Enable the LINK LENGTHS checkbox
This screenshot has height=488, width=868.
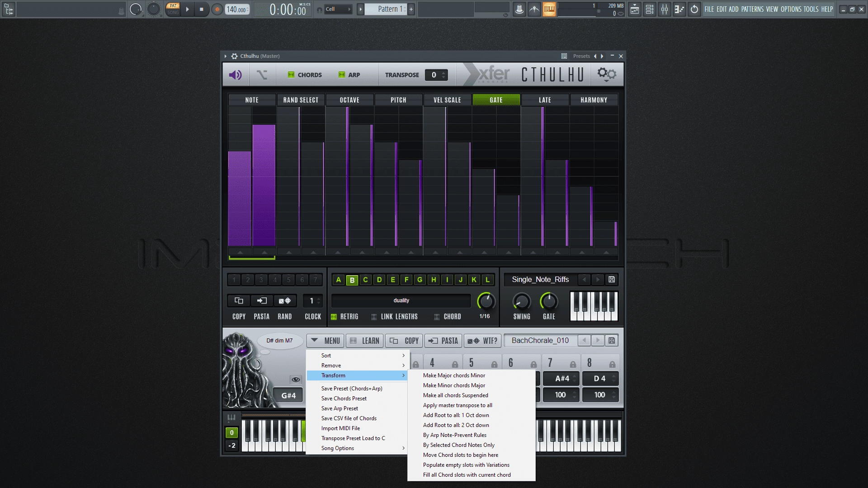tap(374, 317)
